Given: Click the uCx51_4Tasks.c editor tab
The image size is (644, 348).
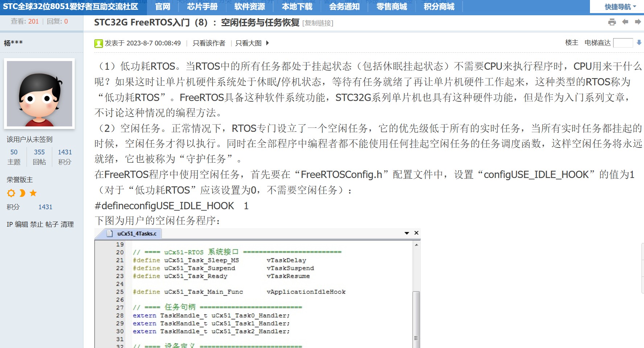Looking at the screenshot, I should pos(133,234).
